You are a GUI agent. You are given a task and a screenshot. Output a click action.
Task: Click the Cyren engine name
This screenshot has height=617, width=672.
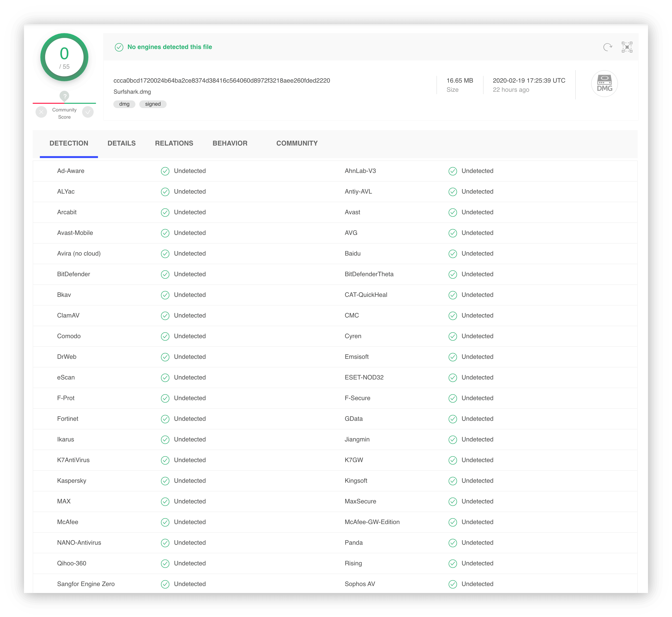click(x=353, y=336)
